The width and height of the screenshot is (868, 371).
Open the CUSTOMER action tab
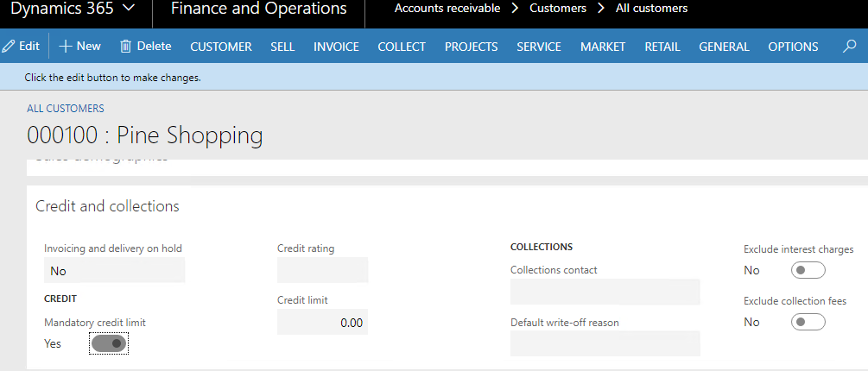[221, 47]
